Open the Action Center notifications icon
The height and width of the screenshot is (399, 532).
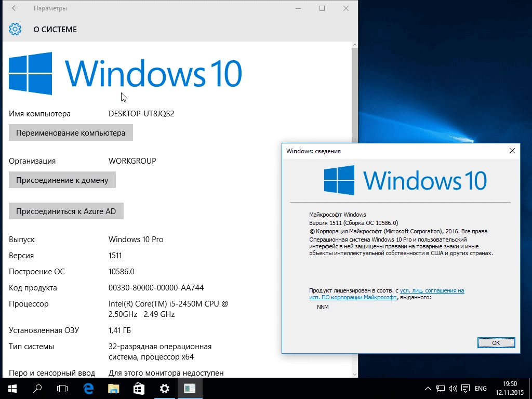pyautogui.click(x=465, y=389)
